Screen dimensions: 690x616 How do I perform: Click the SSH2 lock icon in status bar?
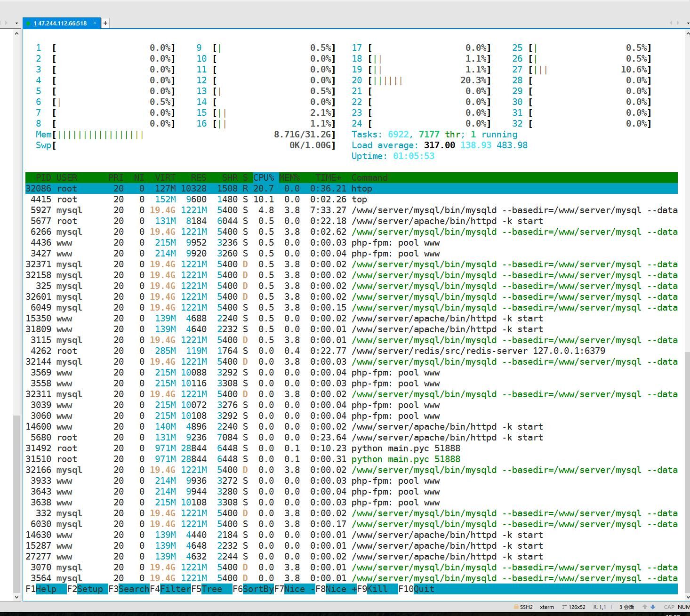click(x=516, y=607)
